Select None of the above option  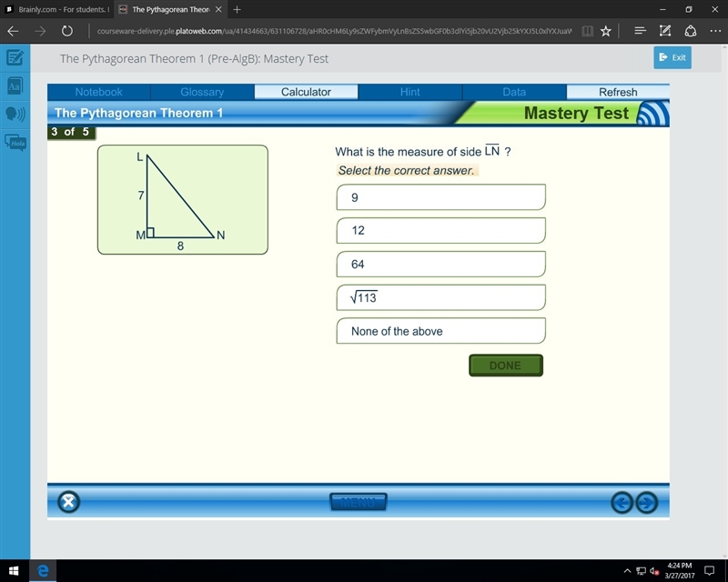pyautogui.click(x=440, y=331)
